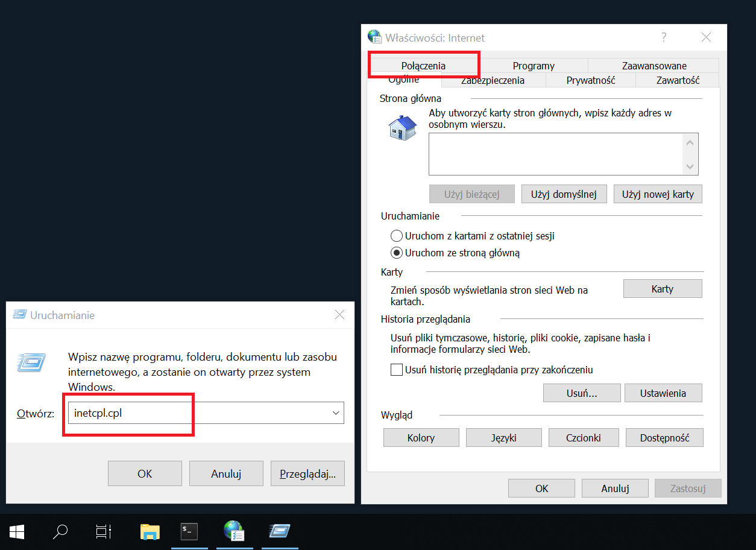The image size is (756, 550).
Task: Enable 'Usuń historię przeglądania przy zakończeniu' checkbox
Action: click(x=397, y=370)
